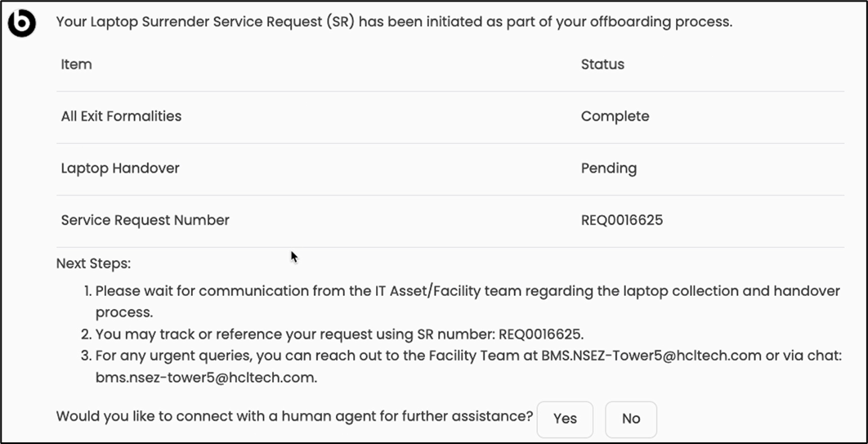Click the Pending status value
This screenshot has width=868, height=444.
pos(608,168)
